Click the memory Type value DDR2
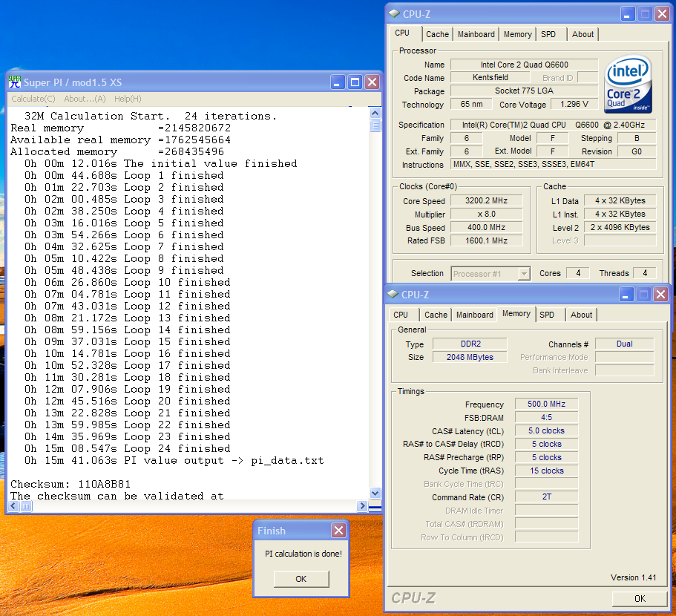Image resolution: width=676 pixels, height=616 pixels. 470,344
